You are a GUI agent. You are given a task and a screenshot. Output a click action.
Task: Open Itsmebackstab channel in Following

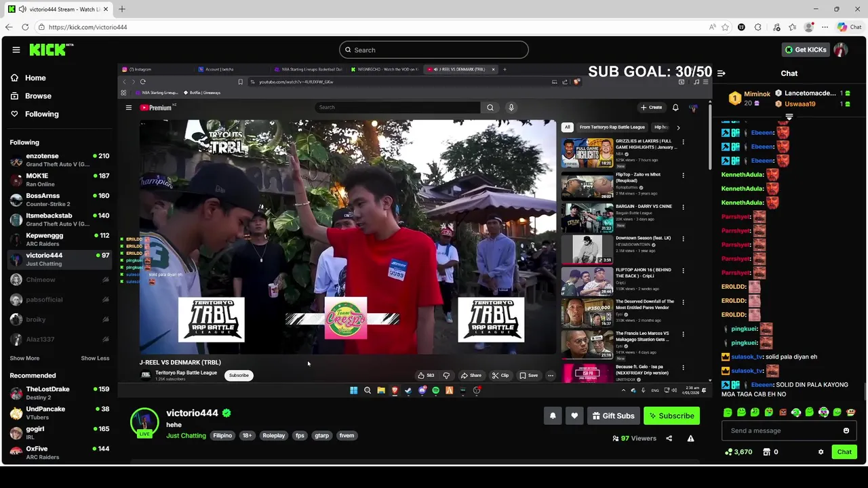[59, 220]
